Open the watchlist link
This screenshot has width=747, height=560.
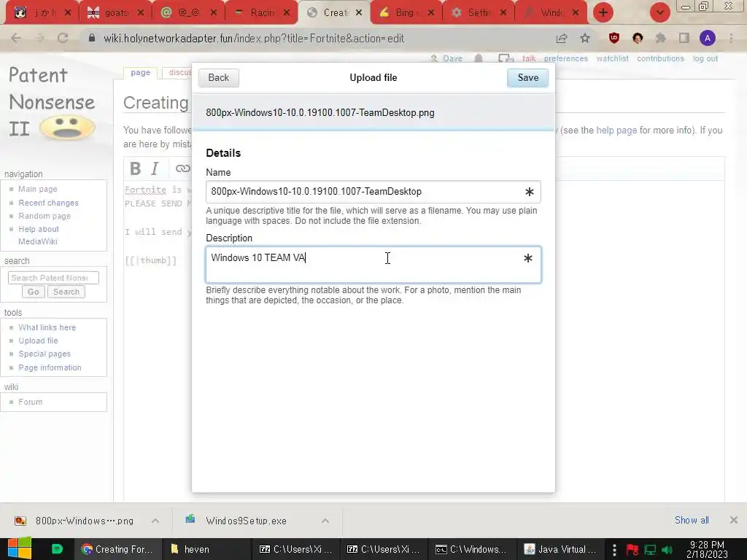click(612, 58)
